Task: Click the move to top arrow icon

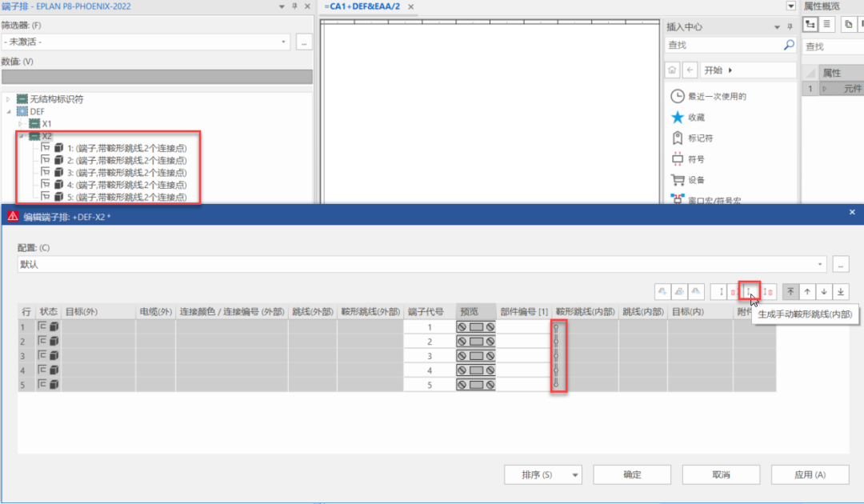Action: pyautogui.click(x=790, y=292)
